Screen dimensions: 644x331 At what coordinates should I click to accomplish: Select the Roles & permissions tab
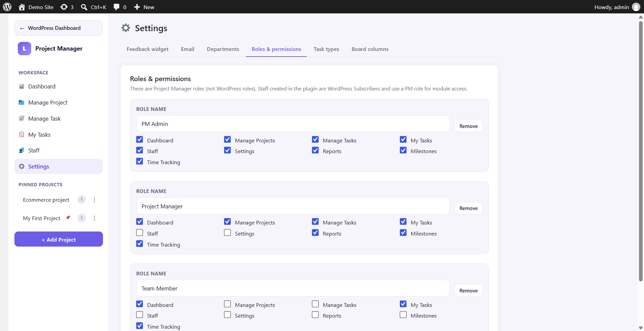pyautogui.click(x=276, y=49)
